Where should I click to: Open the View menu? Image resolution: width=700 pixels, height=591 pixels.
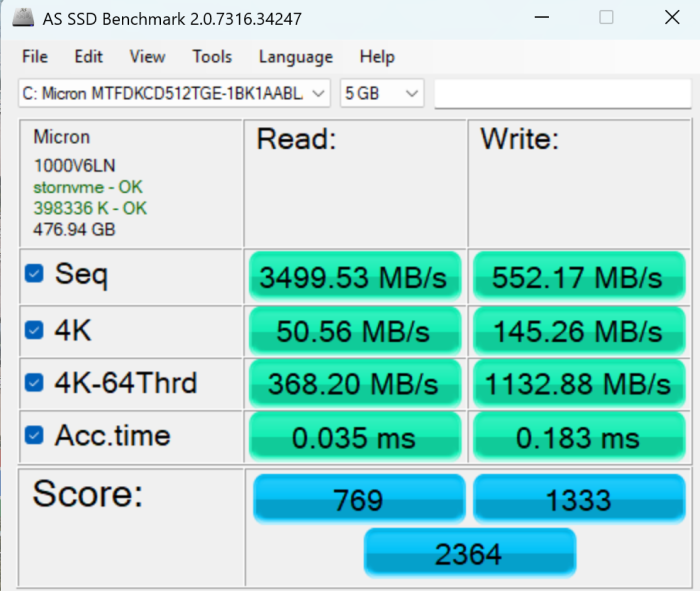[x=147, y=57]
